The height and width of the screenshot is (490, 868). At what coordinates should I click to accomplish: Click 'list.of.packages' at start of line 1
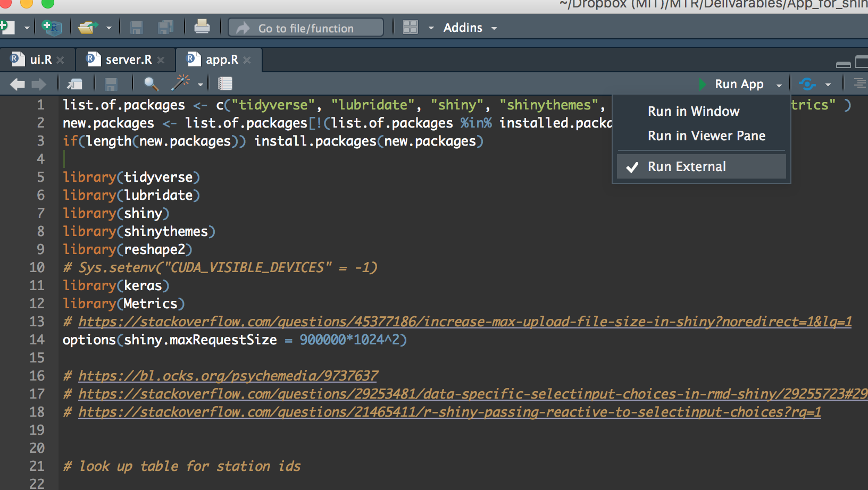(x=124, y=105)
